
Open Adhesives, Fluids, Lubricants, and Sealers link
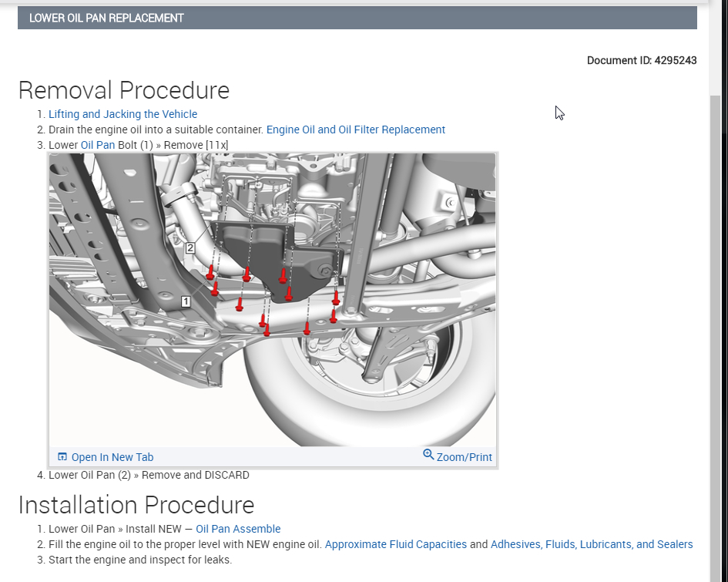click(x=592, y=544)
